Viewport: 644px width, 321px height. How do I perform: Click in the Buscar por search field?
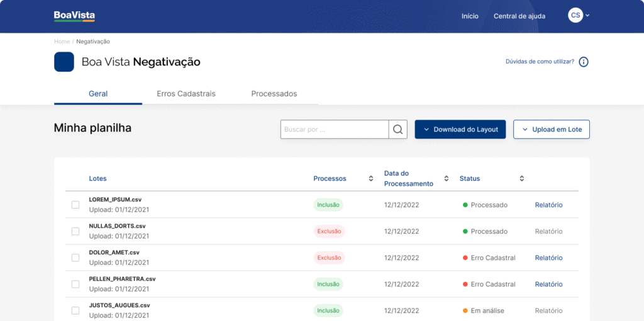pos(334,130)
